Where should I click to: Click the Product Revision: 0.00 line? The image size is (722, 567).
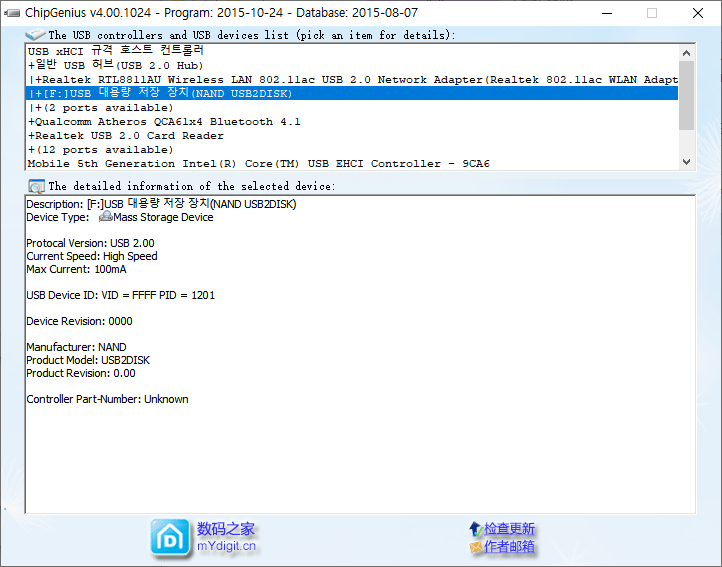click(x=81, y=373)
